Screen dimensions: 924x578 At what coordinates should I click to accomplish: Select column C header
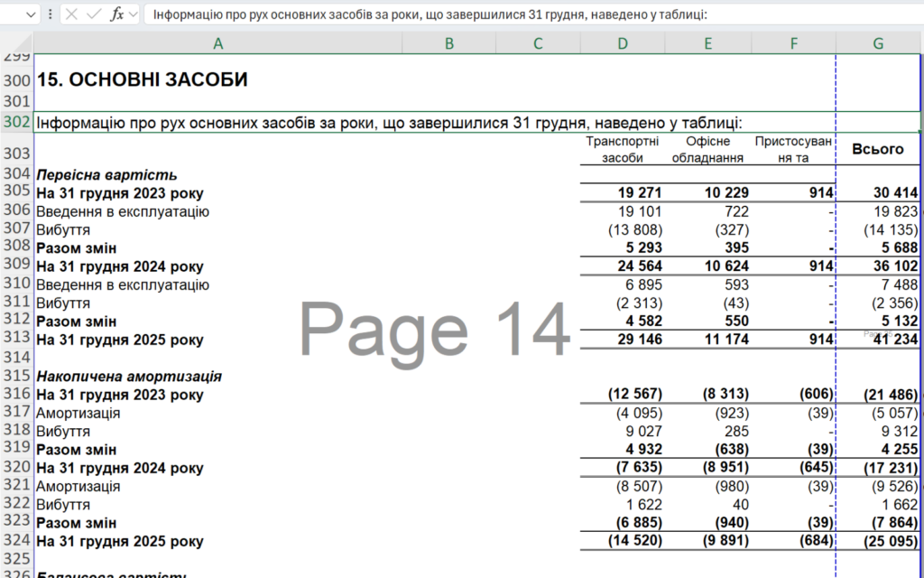(x=538, y=43)
